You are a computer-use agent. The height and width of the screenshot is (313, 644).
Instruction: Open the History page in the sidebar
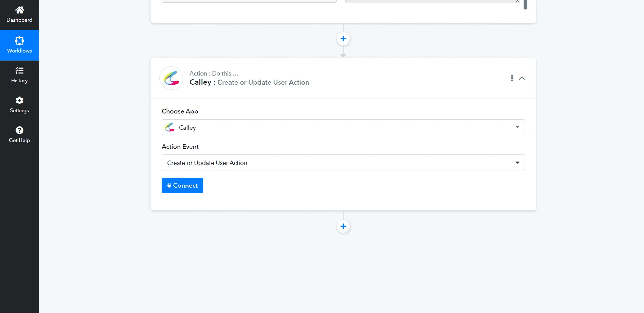pos(19,75)
